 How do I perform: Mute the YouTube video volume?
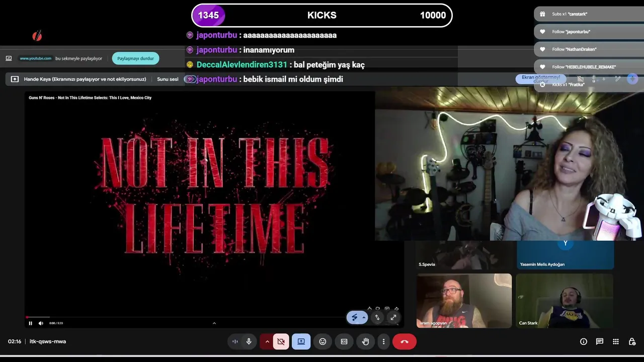click(41, 323)
